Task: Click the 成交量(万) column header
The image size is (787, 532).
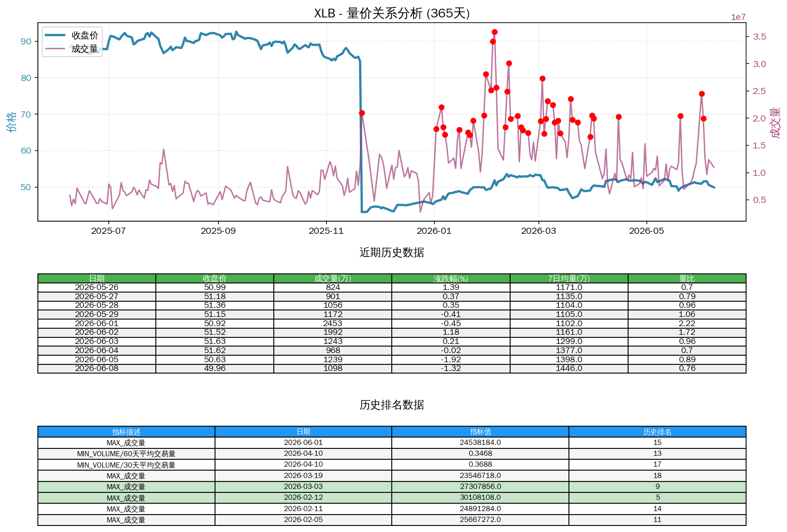Action: click(x=333, y=278)
